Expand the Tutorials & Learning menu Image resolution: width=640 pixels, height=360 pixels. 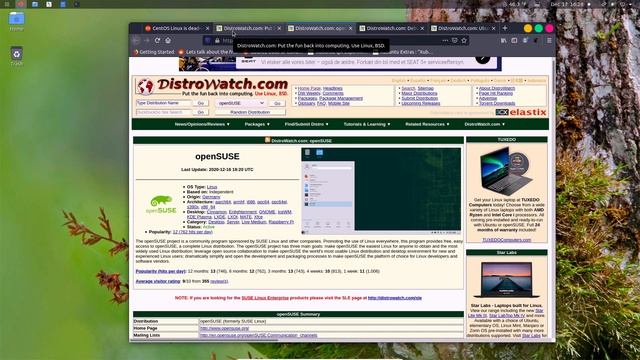(367, 124)
